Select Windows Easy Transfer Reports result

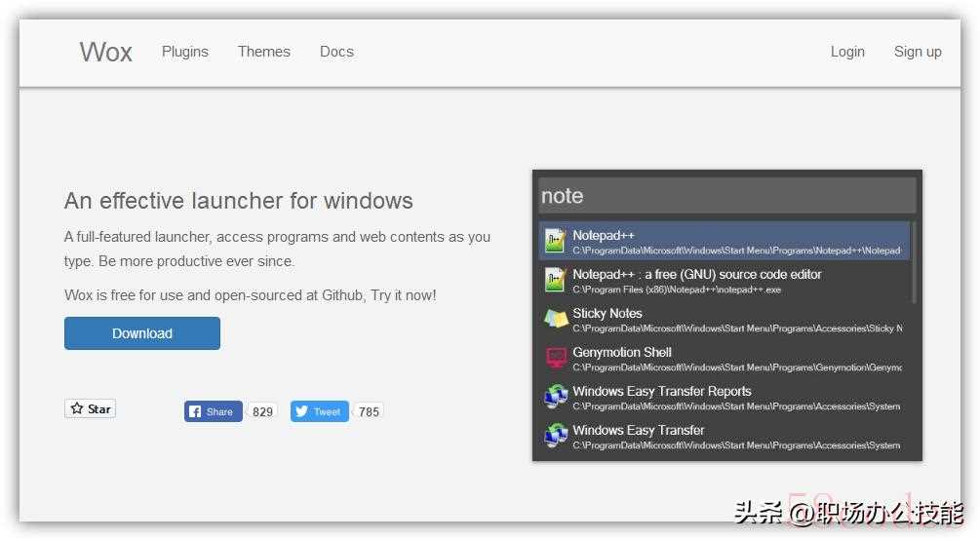pyautogui.click(x=725, y=397)
